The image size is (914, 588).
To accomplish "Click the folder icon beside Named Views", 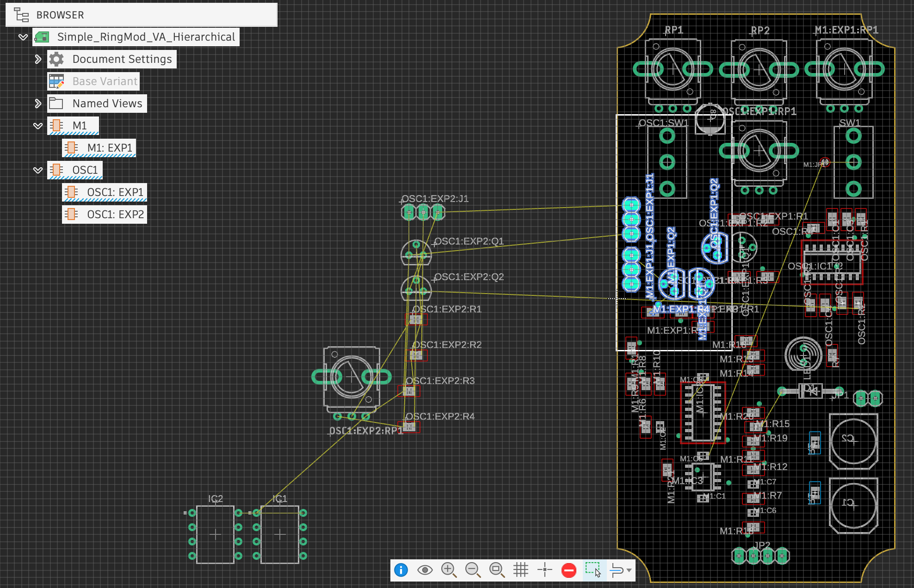I will (56, 103).
